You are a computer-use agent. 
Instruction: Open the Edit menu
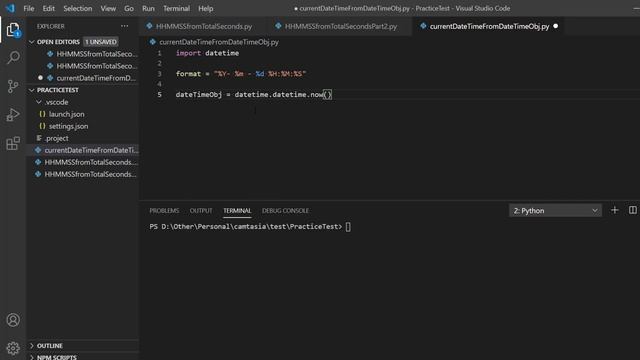(49, 8)
